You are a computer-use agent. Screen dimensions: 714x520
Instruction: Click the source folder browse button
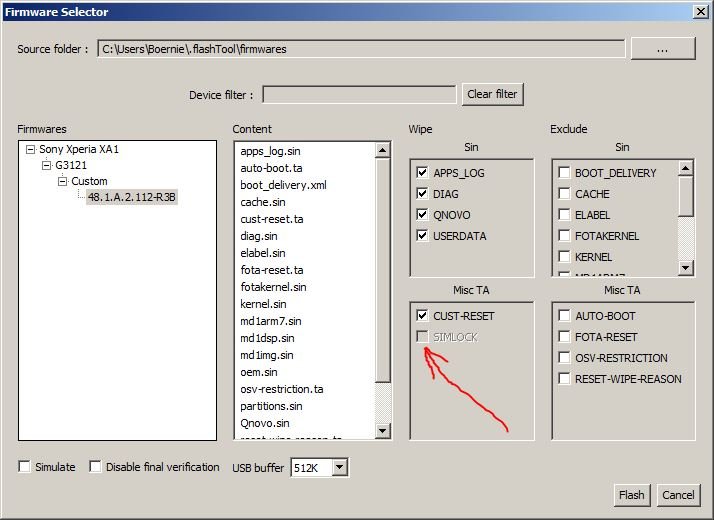[663, 49]
